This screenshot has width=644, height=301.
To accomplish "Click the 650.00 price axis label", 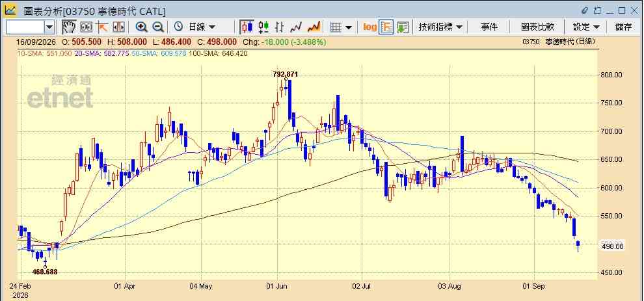I will (613, 159).
